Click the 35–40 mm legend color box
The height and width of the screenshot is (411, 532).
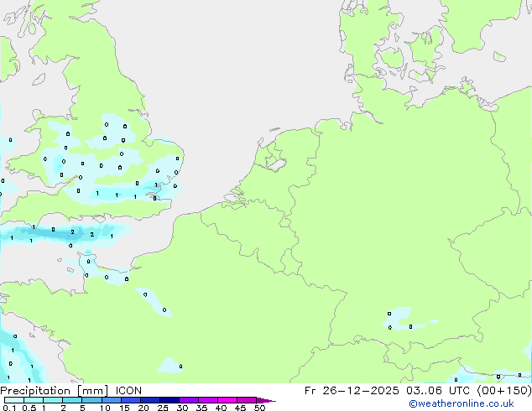[208, 400]
